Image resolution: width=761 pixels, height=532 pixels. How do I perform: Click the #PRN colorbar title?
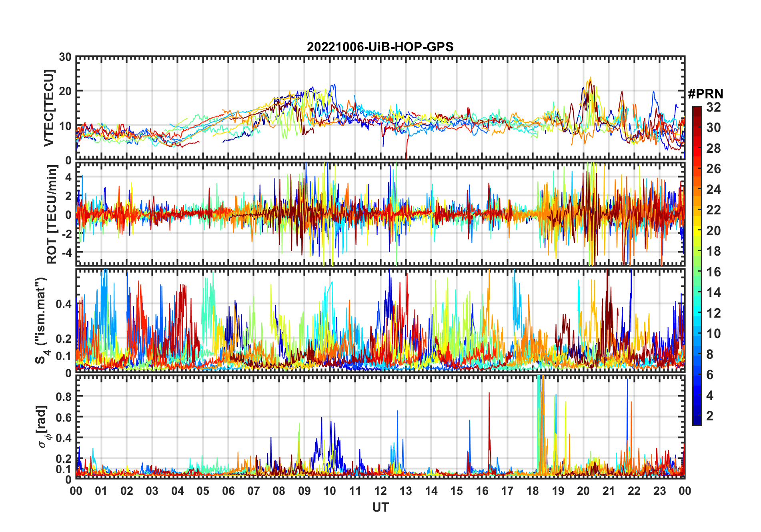705,94
